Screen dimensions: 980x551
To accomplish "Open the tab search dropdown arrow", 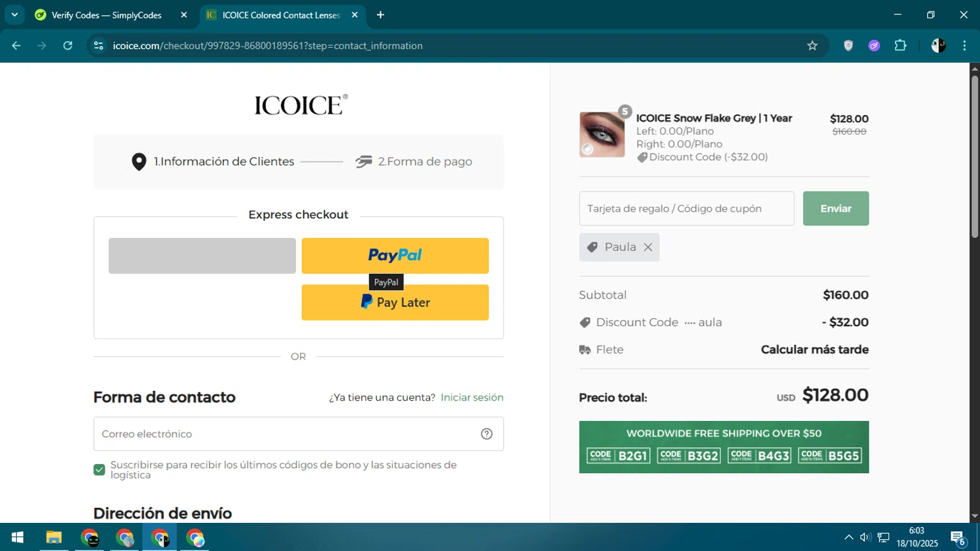I will [14, 14].
